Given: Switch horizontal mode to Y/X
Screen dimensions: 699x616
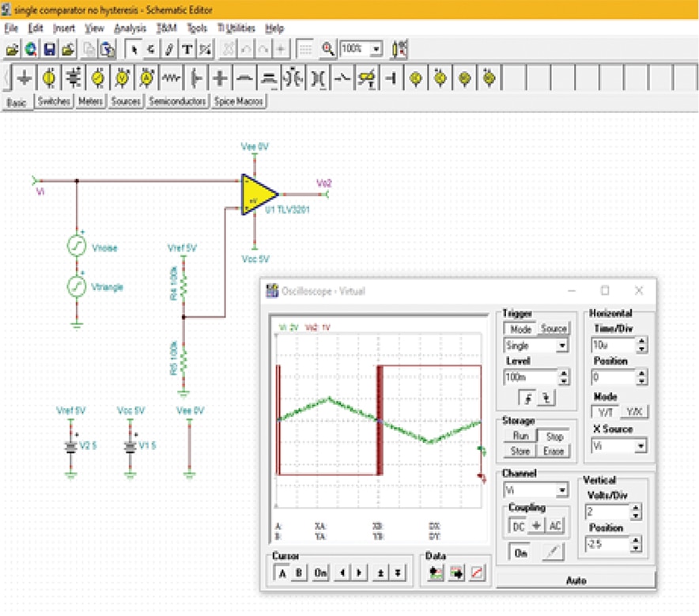Looking at the screenshot, I should coord(633,412).
